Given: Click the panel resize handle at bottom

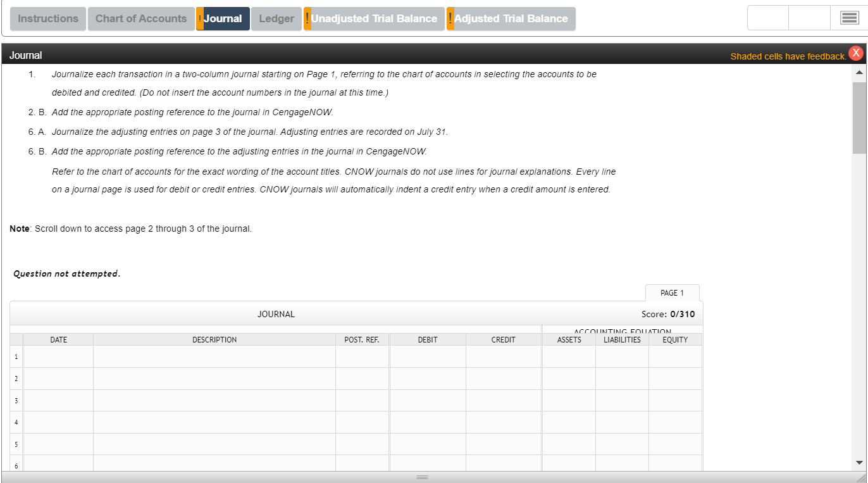Looking at the screenshot, I should tap(421, 477).
